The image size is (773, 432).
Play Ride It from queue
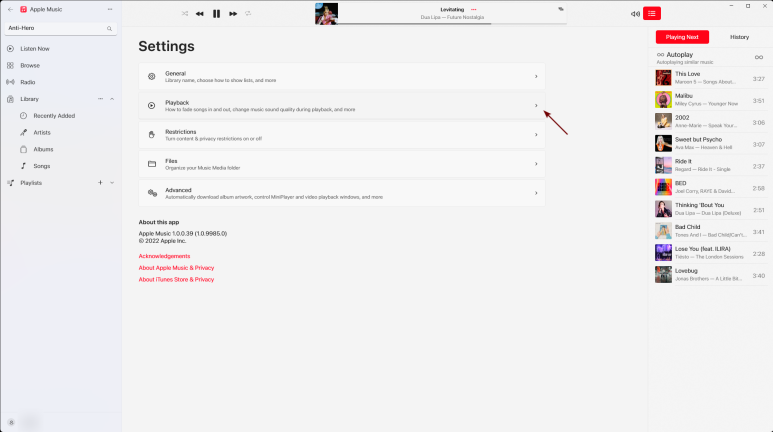click(x=710, y=165)
